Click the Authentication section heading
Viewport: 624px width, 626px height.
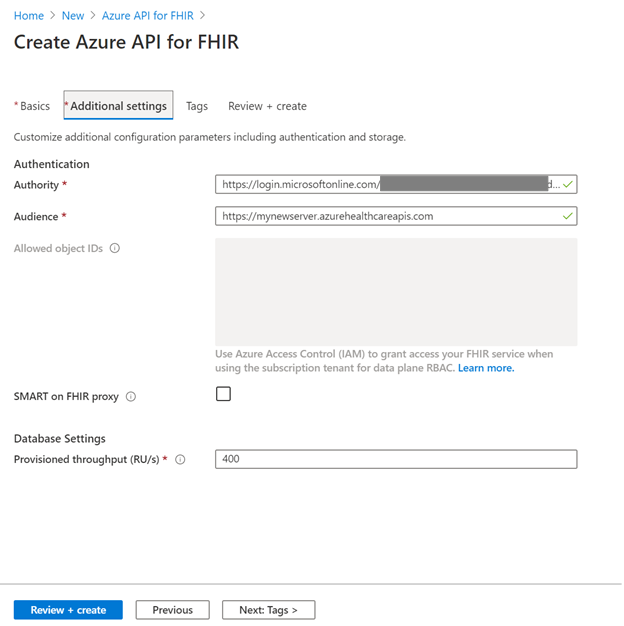tap(52, 164)
